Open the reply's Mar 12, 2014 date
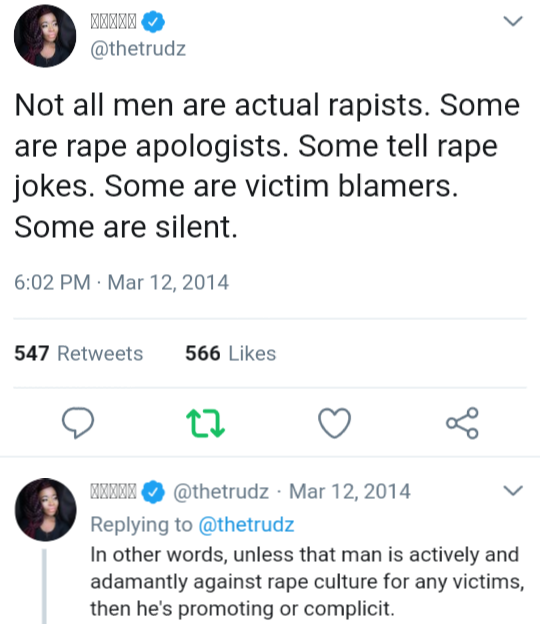 tap(350, 491)
